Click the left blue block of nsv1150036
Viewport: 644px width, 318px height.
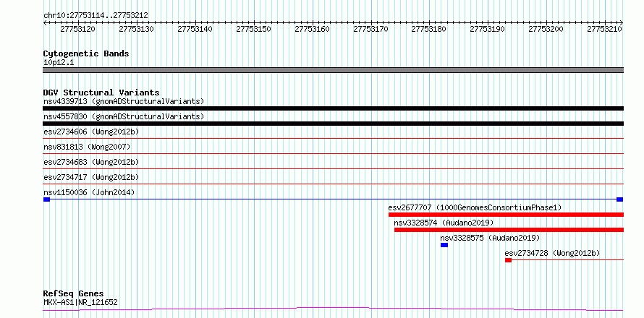[46, 199]
